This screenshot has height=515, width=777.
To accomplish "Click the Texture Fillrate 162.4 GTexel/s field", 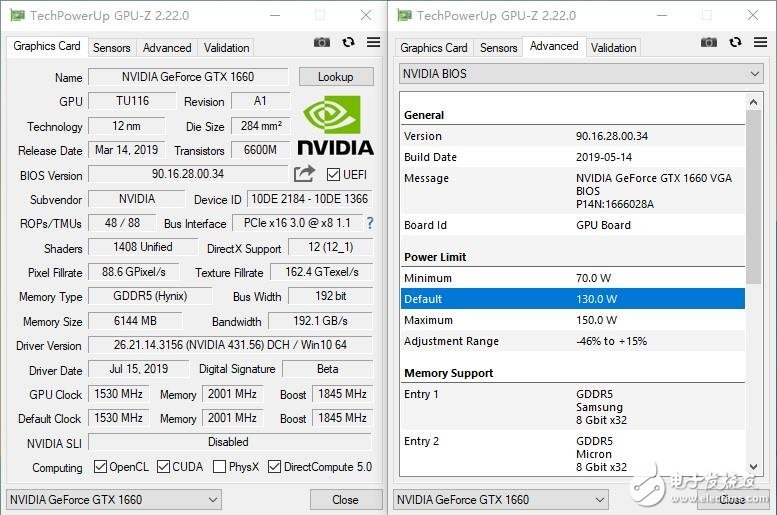I will [x=322, y=272].
